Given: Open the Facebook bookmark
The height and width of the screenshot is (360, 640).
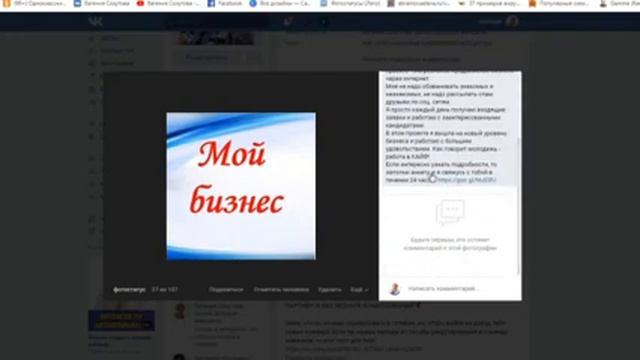Looking at the screenshot, I should (x=225, y=3).
